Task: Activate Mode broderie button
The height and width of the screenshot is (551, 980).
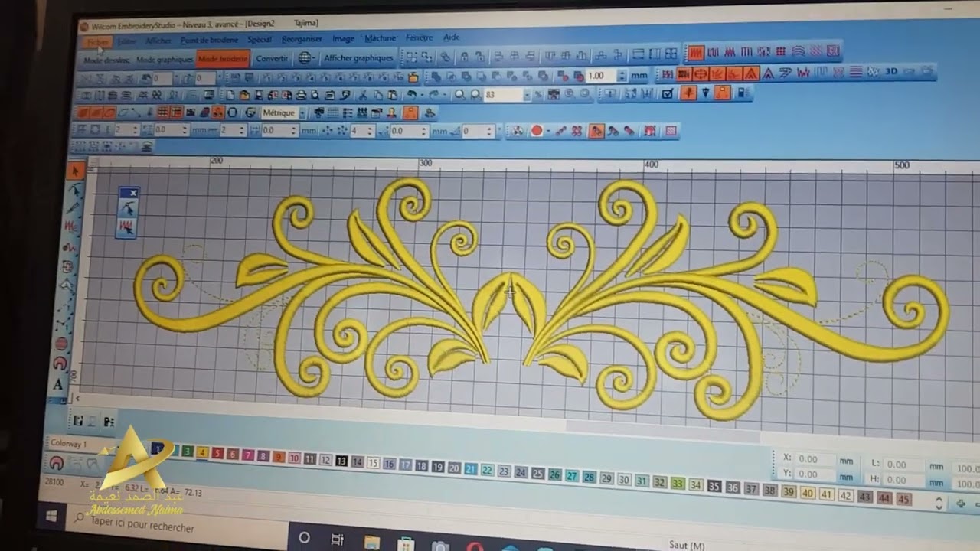Action: [x=223, y=58]
